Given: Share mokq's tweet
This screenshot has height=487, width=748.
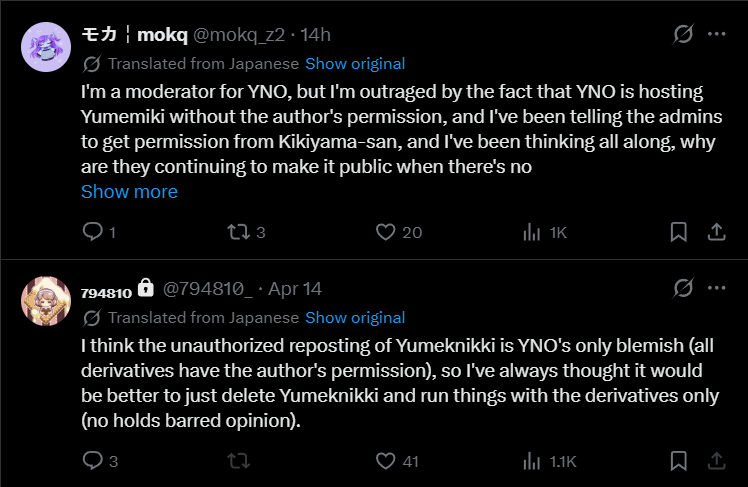Looking at the screenshot, I should (716, 232).
